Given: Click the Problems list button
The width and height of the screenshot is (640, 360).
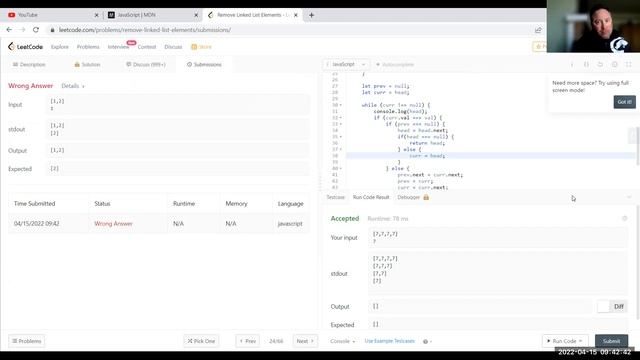Looking at the screenshot, I should [x=27, y=341].
